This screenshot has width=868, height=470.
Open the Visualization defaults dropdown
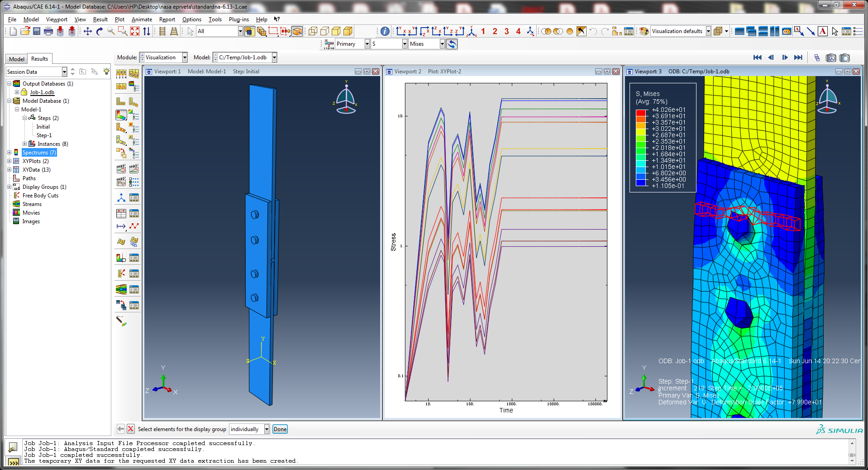[x=708, y=31]
